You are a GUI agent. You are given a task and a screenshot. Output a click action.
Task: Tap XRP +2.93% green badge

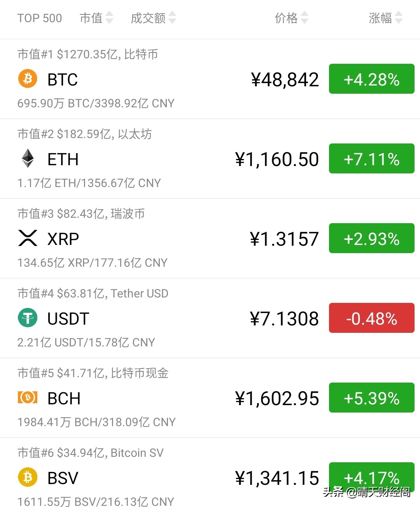coord(371,238)
